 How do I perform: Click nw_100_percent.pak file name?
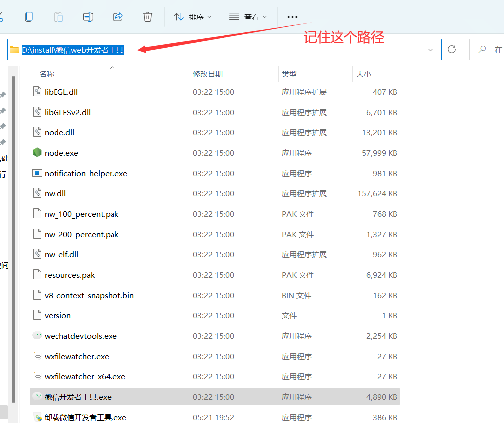click(x=82, y=214)
